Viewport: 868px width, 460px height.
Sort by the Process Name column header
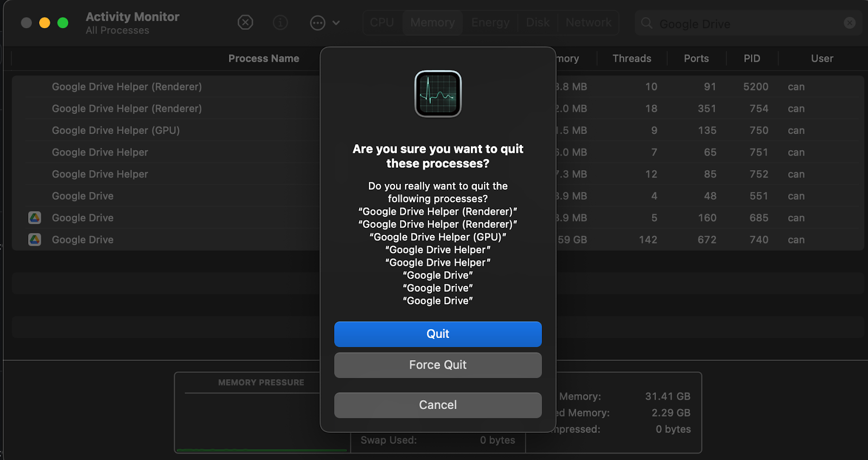tap(264, 59)
